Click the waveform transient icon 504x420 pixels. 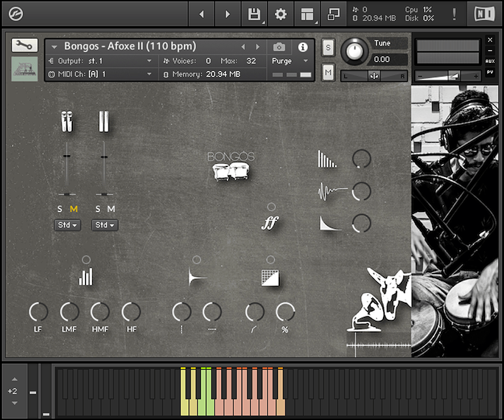click(x=332, y=192)
